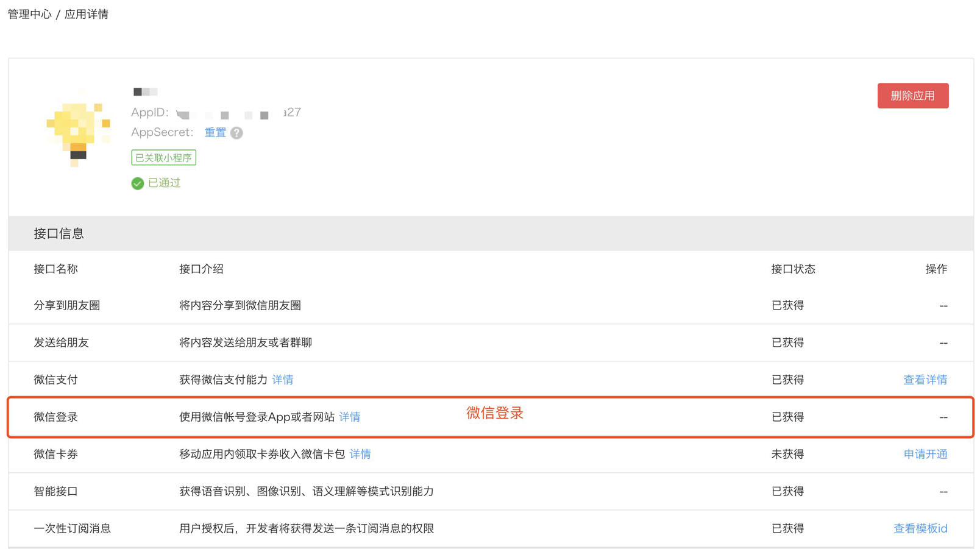This screenshot has width=980, height=549.
Task: Click 查看模板id for 一次性订阅消息
Action: [x=920, y=528]
